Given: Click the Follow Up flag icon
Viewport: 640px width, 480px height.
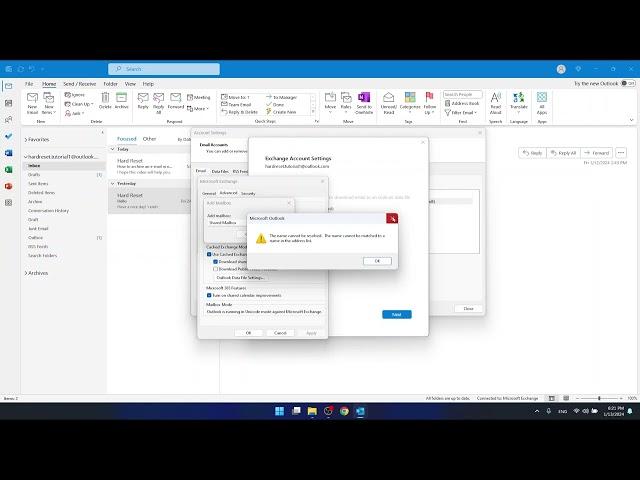Looking at the screenshot, I should (429, 103).
